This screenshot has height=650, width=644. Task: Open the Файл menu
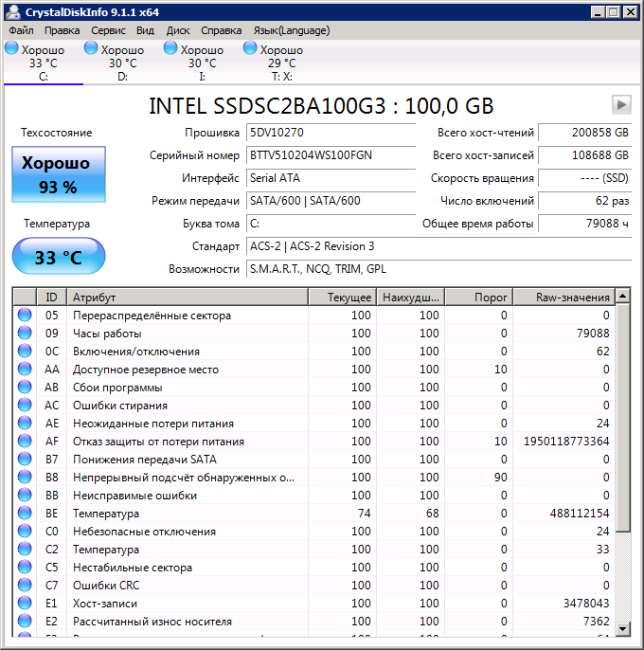[21, 30]
